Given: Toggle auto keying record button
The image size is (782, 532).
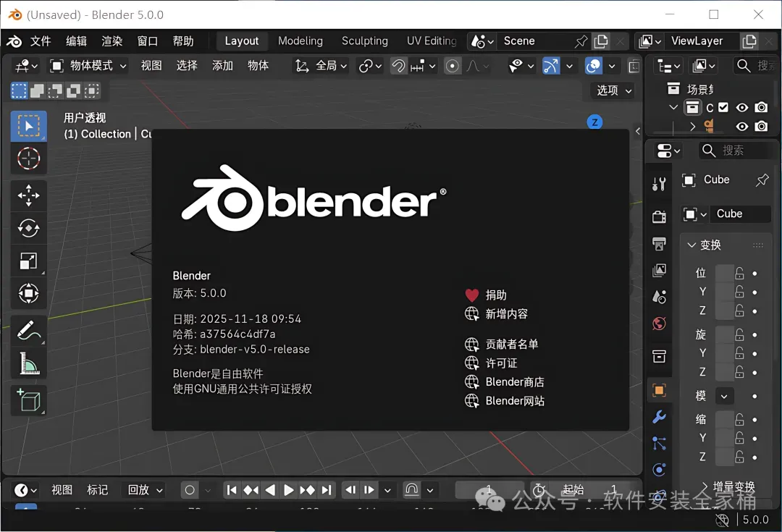Looking at the screenshot, I should tap(190, 490).
